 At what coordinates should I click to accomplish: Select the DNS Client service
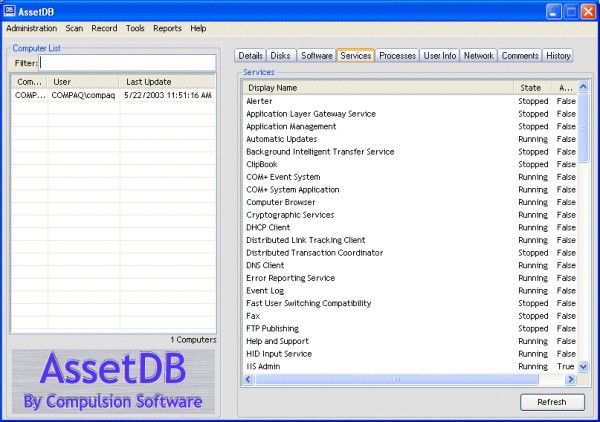coord(410,265)
